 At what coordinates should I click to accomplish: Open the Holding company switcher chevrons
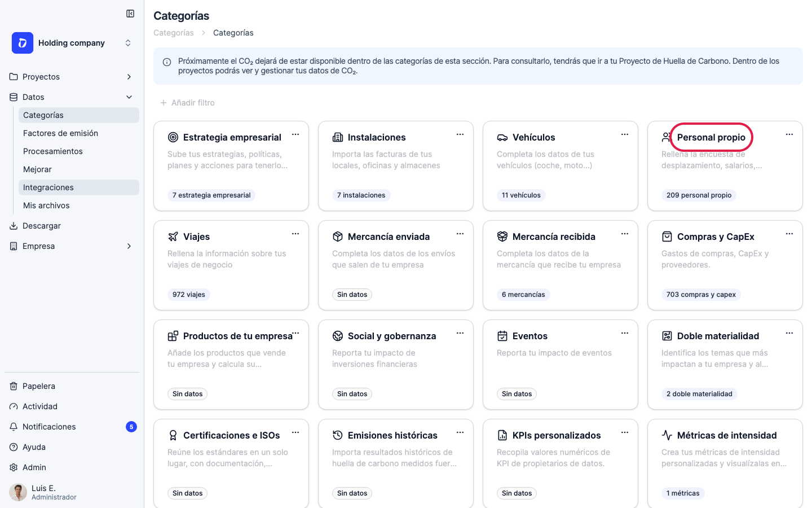tap(128, 43)
